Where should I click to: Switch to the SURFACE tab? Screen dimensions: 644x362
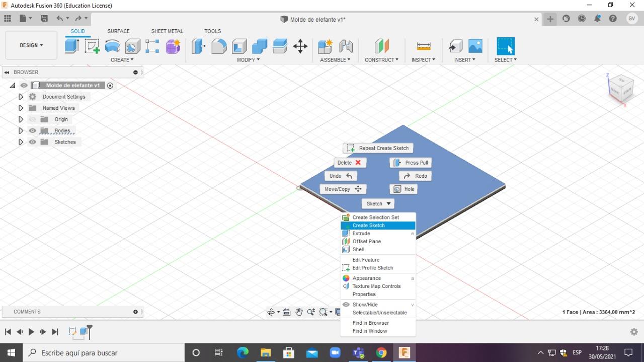[x=118, y=31]
